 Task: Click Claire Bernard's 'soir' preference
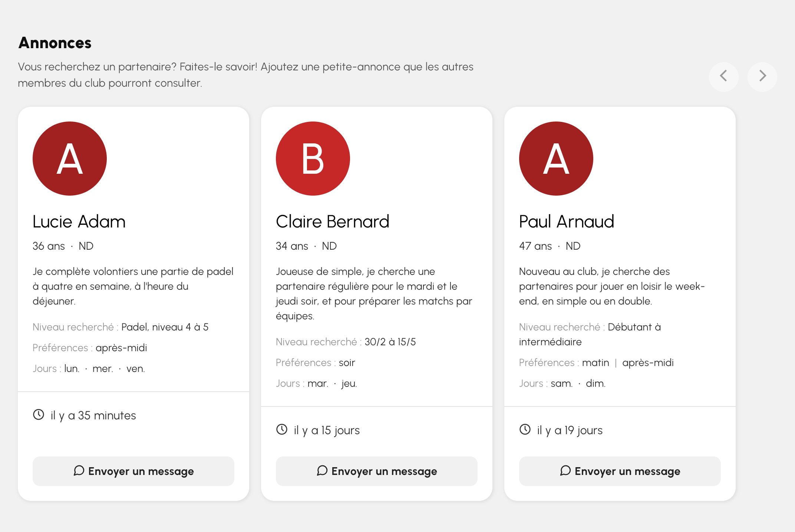coord(347,363)
